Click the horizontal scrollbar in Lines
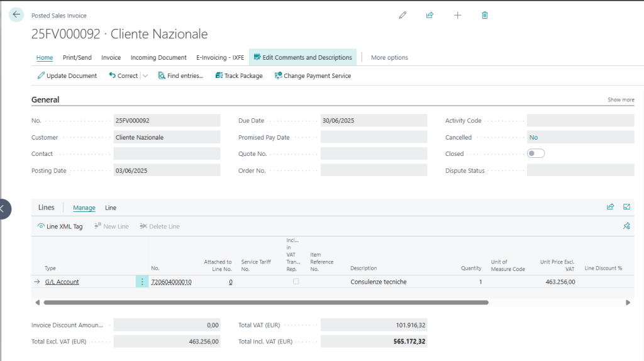644x361 pixels. (265, 303)
